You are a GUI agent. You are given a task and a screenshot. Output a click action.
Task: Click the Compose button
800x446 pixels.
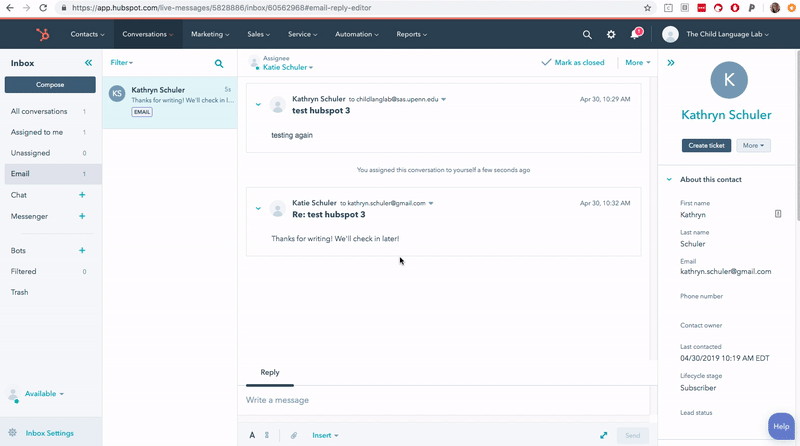50,85
